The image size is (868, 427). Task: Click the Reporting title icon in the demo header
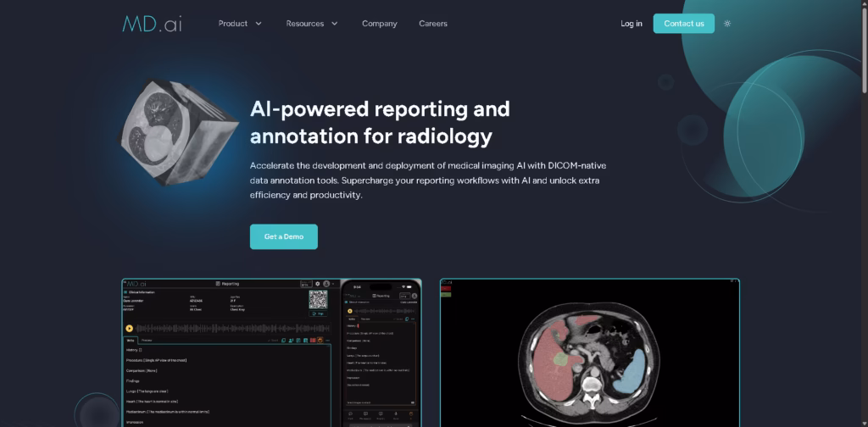(x=218, y=284)
